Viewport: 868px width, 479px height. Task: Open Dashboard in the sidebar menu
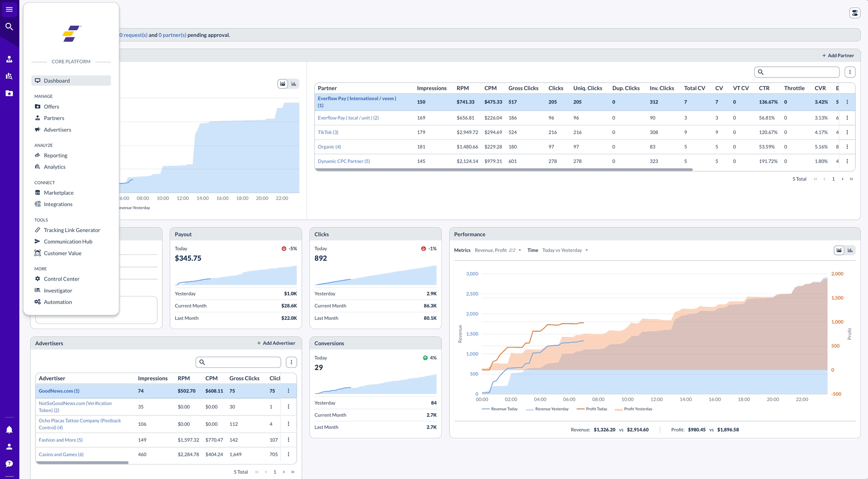coord(71,81)
